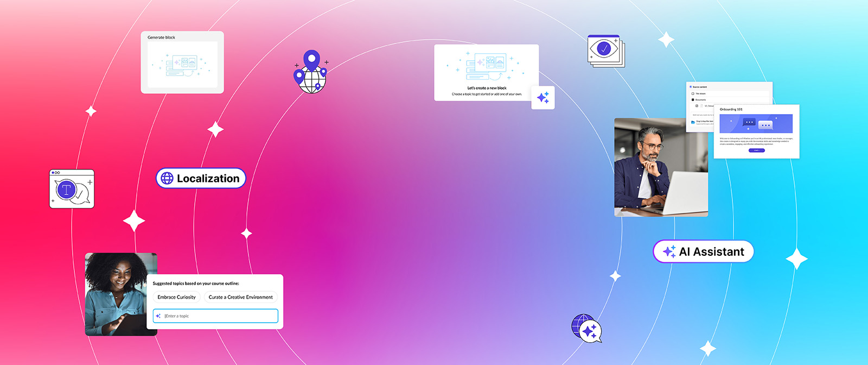Screen dimensions: 868x365
Task: Click the AI Assistant pill label
Action: (x=712, y=251)
